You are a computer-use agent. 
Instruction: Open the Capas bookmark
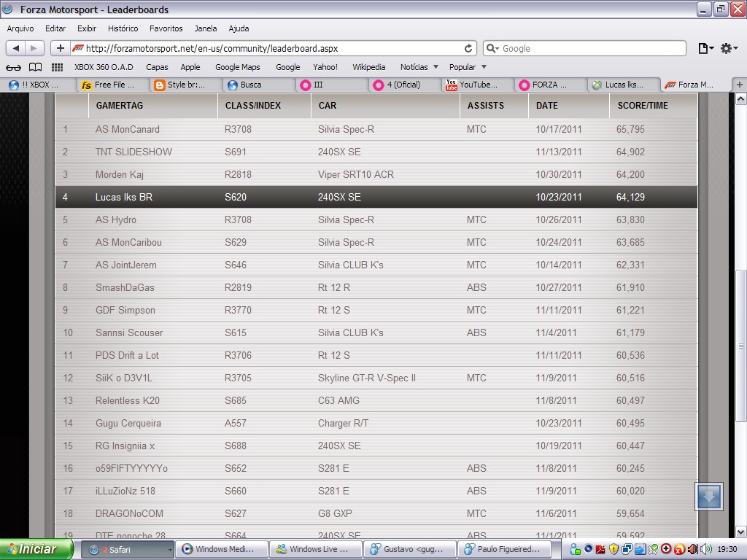(x=157, y=67)
